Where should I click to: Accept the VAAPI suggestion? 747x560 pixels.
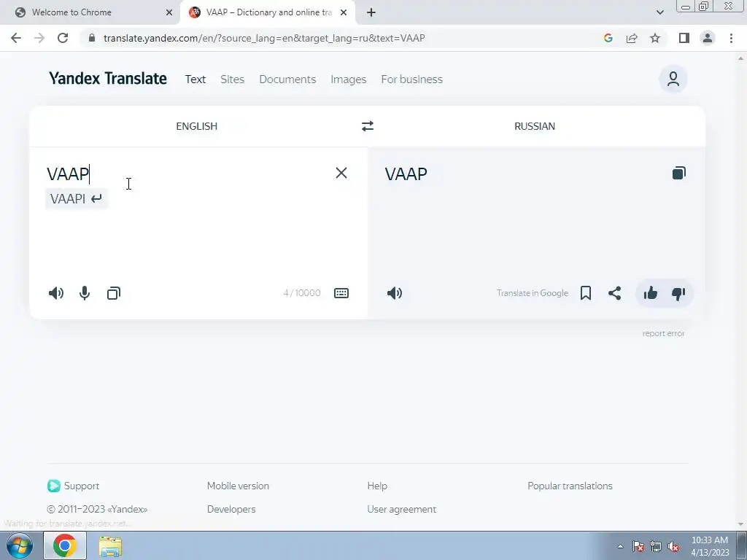76,198
